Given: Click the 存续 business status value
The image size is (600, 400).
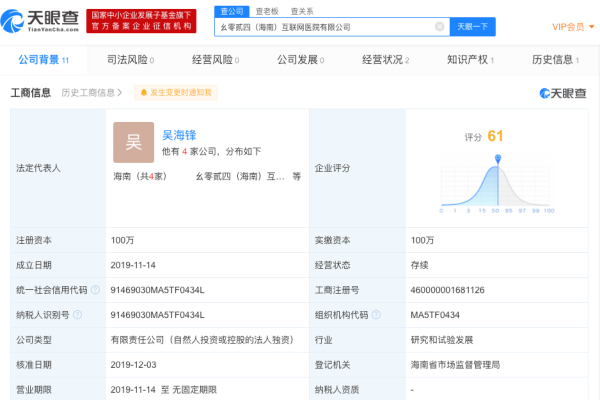Looking at the screenshot, I should point(419,265).
